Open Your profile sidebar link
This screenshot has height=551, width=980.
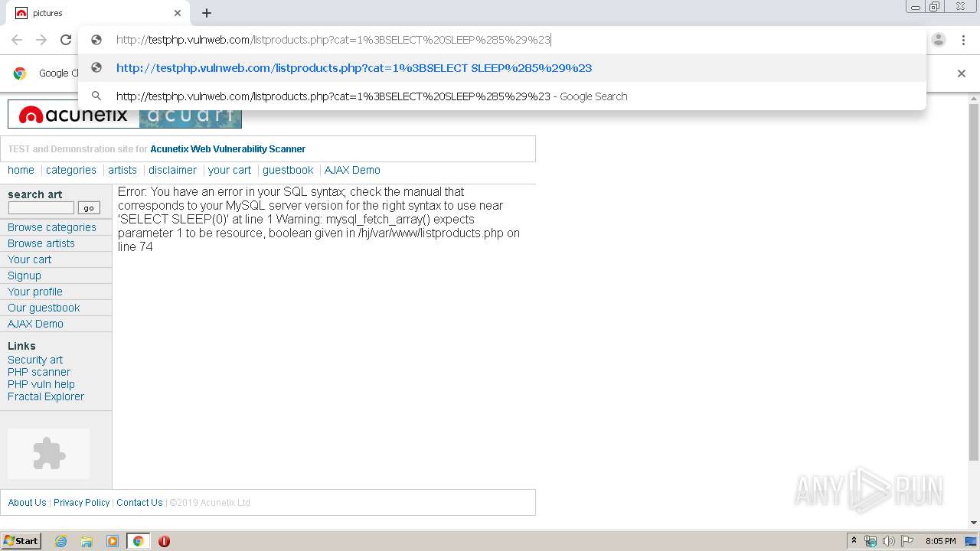click(35, 292)
